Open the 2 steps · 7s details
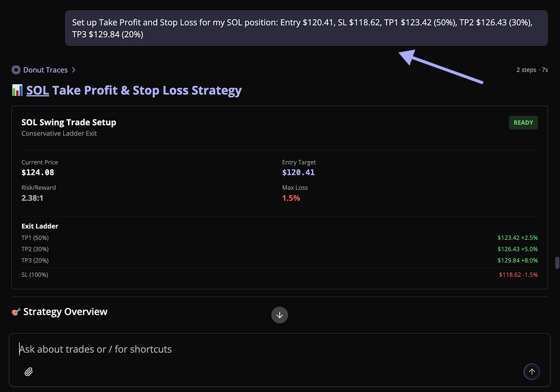 tap(532, 70)
